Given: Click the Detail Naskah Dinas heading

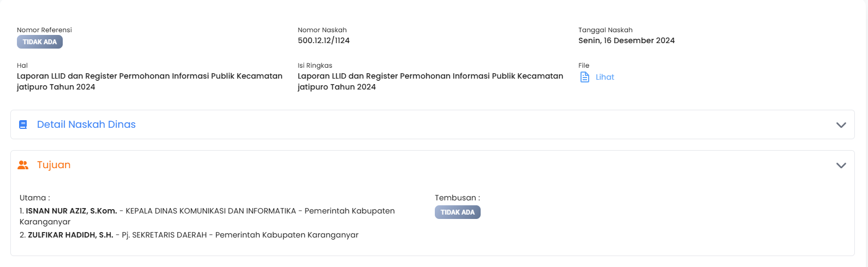Looking at the screenshot, I should click(x=86, y=124).
